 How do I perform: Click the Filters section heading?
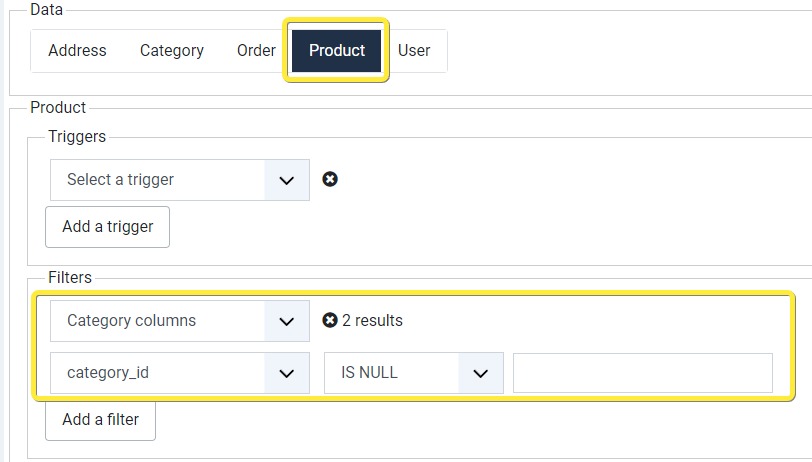click(x=70, y=277)
